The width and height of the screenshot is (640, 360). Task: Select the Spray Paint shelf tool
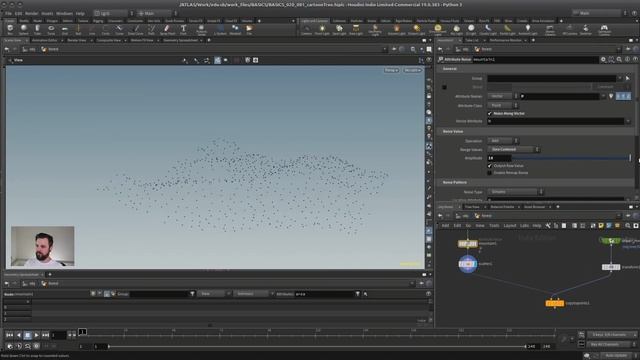[x=167, y=29]
